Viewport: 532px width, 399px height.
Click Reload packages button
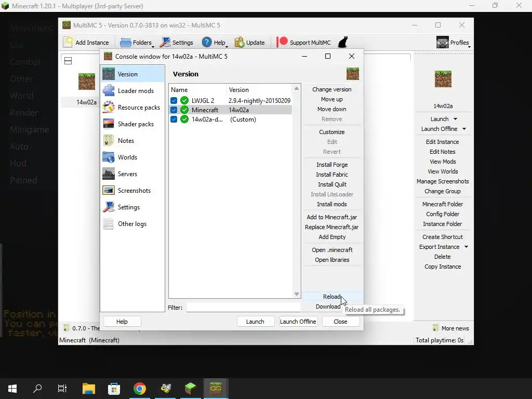[332, 297]
